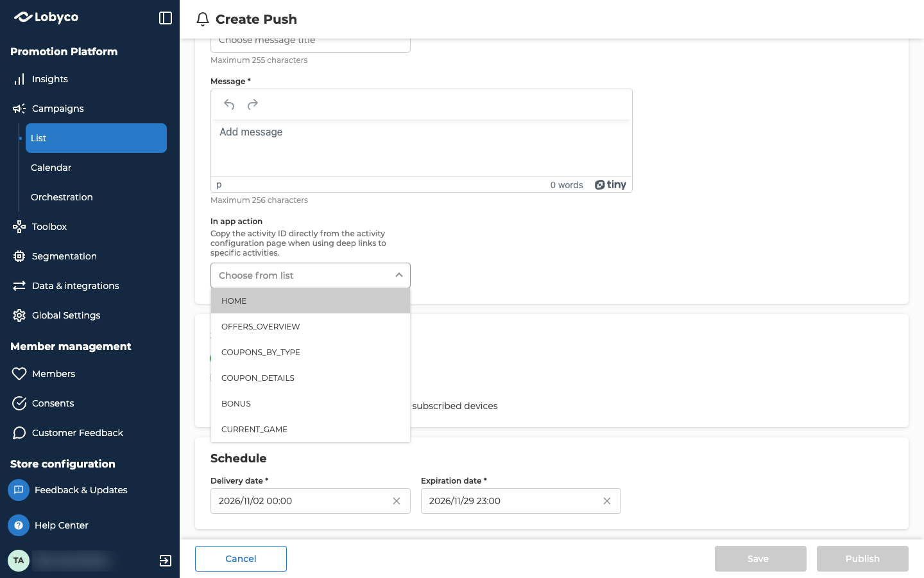The image size is (924, 578).
Task: Redo in the message editor
Action: tap(253, 104)
